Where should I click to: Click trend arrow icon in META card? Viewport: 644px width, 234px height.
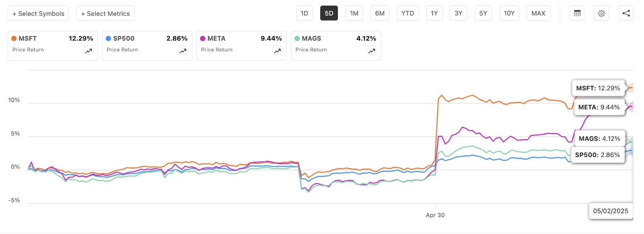(x=277, y=51)
